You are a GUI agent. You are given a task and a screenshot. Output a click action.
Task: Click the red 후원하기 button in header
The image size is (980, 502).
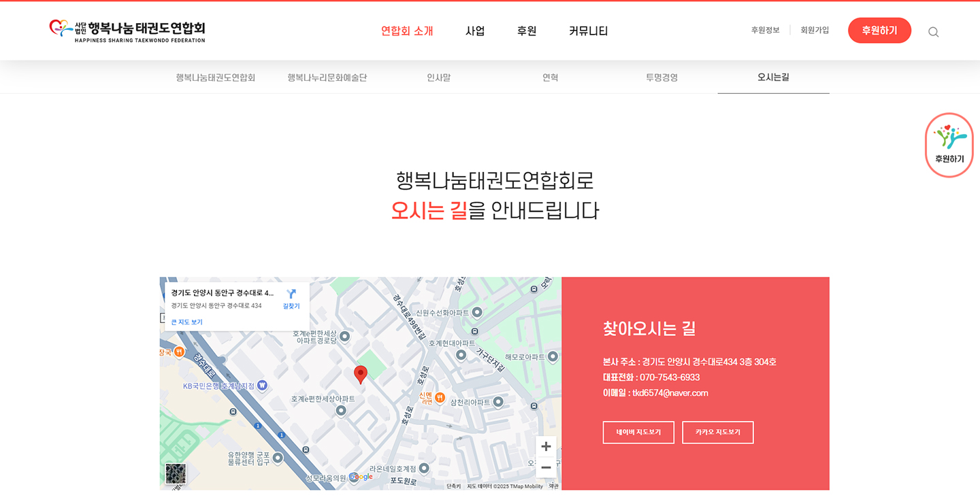[879, 31]
